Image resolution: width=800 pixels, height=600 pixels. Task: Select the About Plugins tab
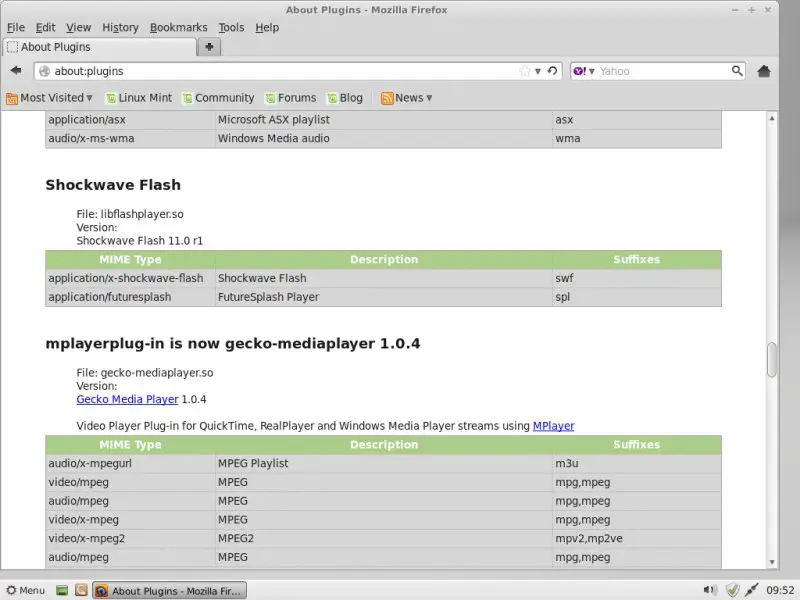99,47
